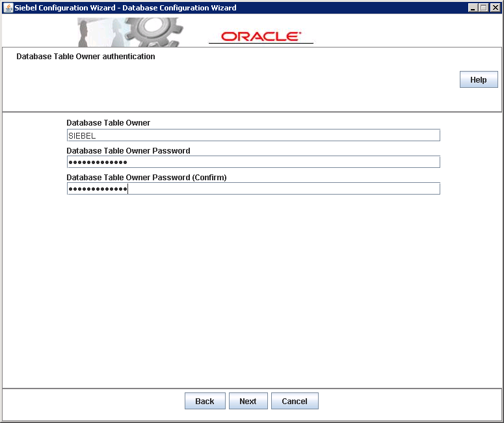Cancel the Database Configuration Wizard
The height and width of the screenshot is (423, 504).
coord(295,401)
